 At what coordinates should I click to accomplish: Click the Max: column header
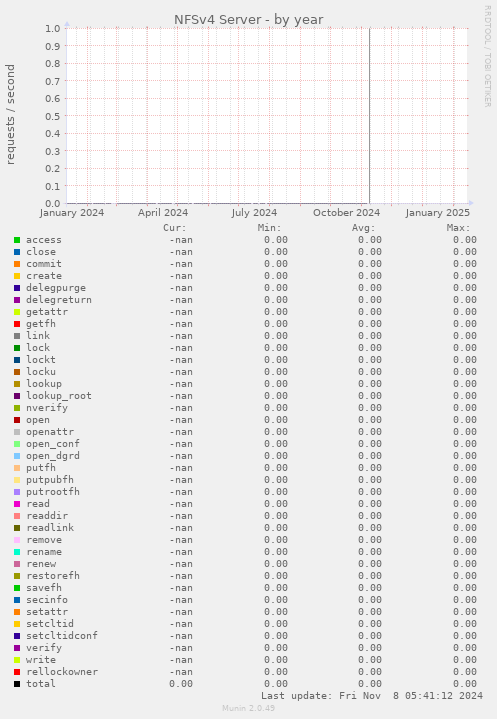458,228
